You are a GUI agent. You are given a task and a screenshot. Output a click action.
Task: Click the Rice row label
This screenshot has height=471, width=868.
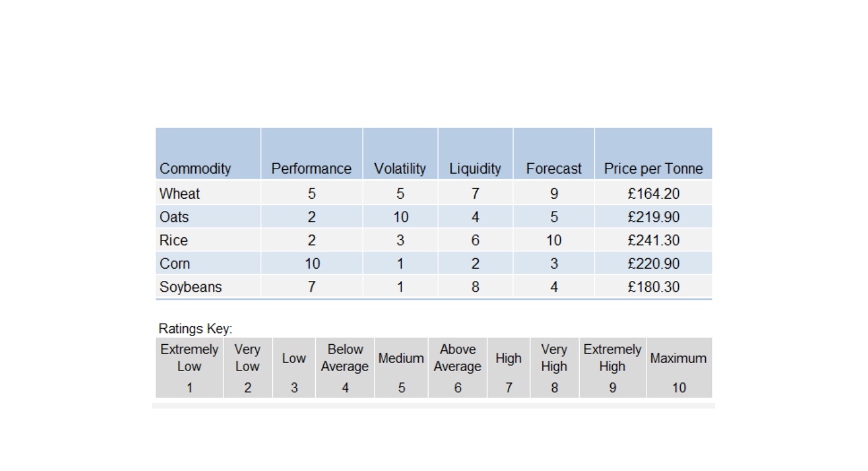coord(173,240)
